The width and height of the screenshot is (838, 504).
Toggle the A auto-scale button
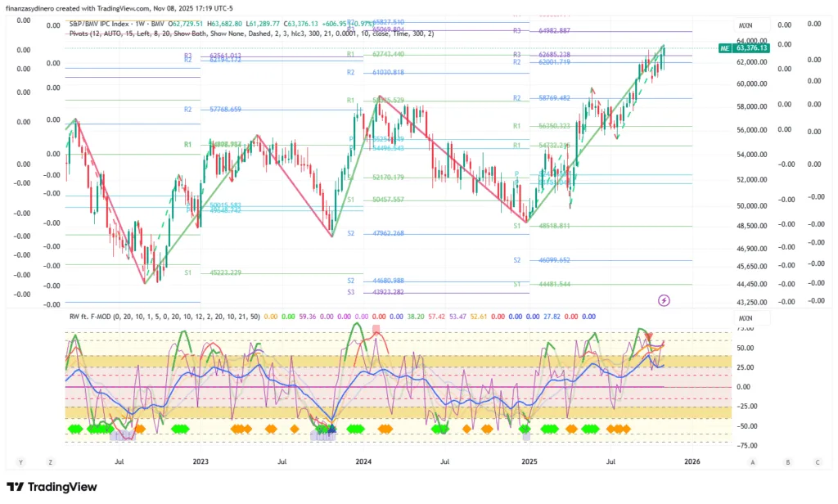coord(752,462)
